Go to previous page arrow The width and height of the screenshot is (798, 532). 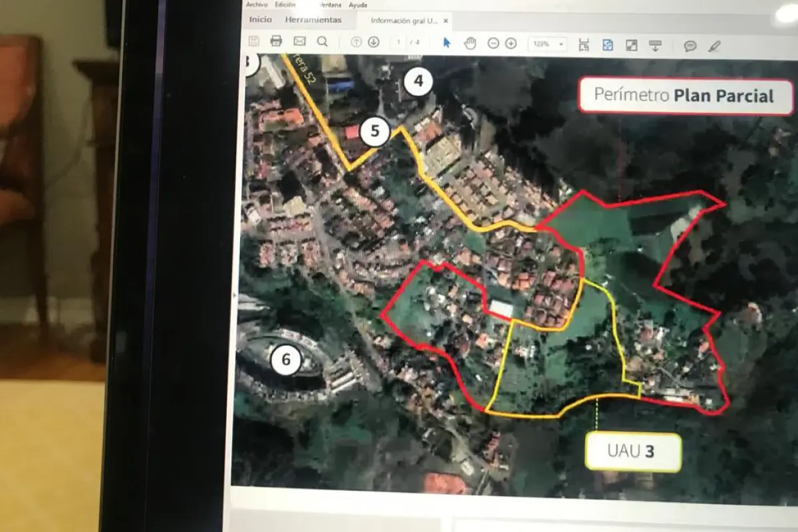point(356,42)
